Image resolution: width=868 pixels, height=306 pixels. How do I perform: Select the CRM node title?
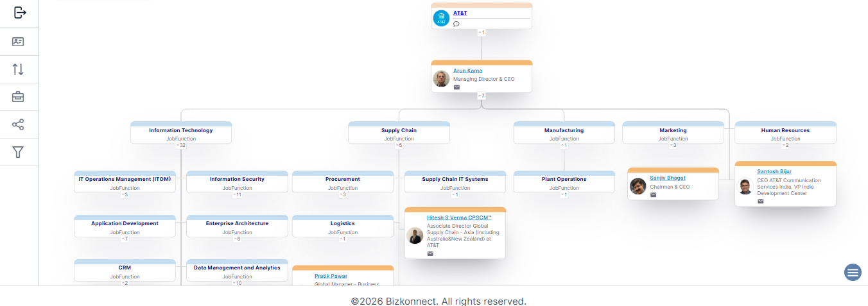point(125,268)
